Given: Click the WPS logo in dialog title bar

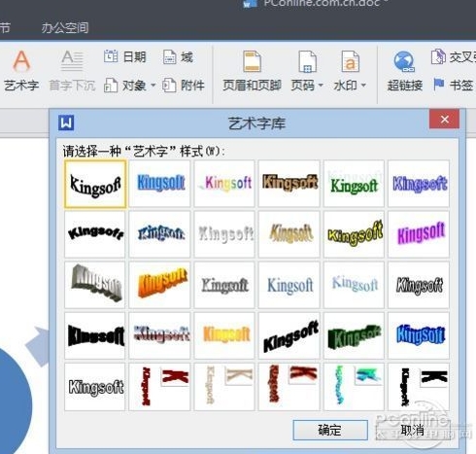Looking at the screenshot, I should (66, 122).
